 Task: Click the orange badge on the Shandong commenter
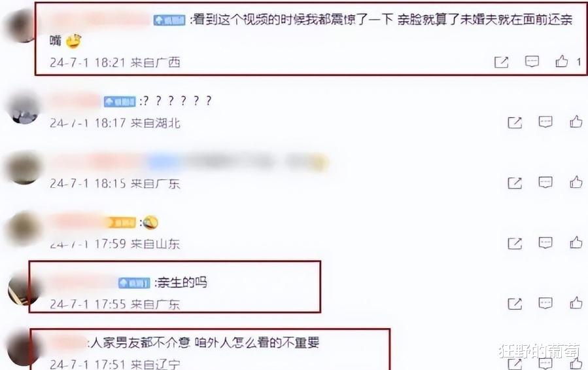click(121, 223)
